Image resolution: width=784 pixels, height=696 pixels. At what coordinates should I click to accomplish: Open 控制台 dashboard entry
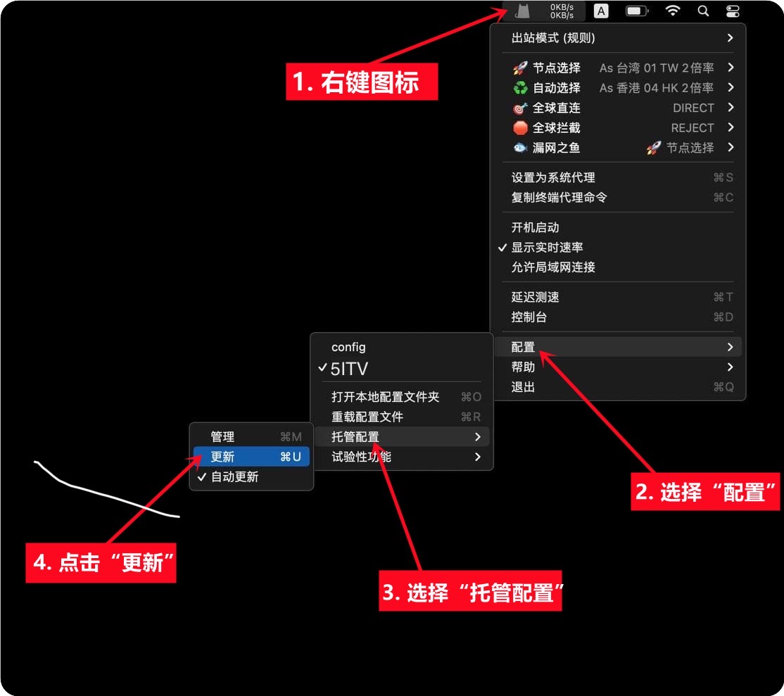pos(529,317)
